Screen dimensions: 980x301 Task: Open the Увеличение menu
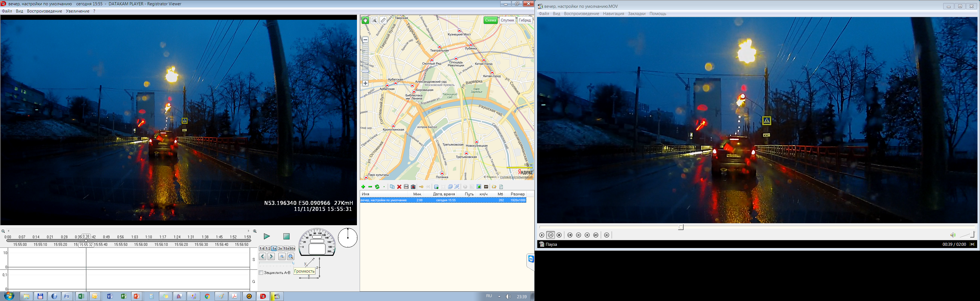[x=78, y=11]
